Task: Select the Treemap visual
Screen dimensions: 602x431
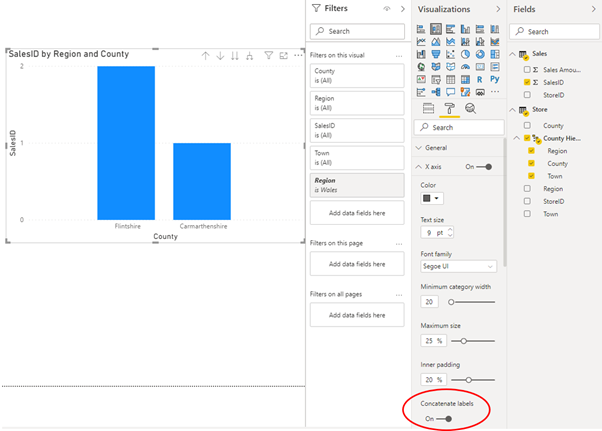Action: point(495,54)
